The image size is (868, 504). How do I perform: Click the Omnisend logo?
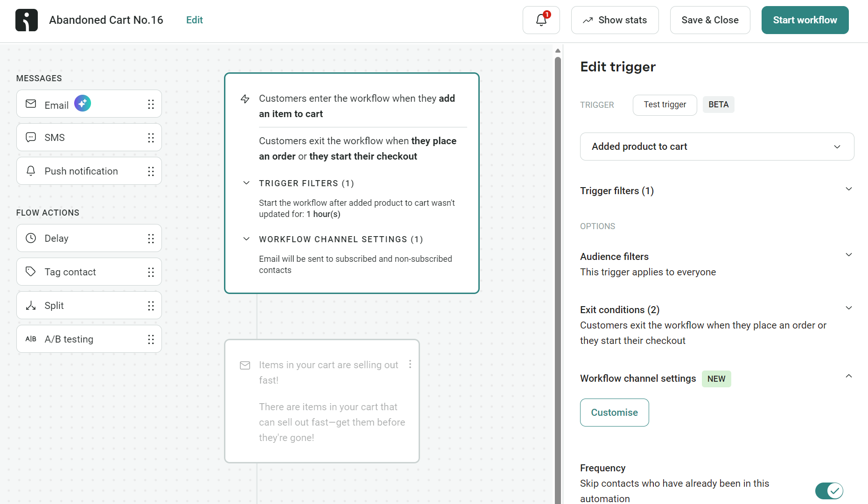[26, 20]
